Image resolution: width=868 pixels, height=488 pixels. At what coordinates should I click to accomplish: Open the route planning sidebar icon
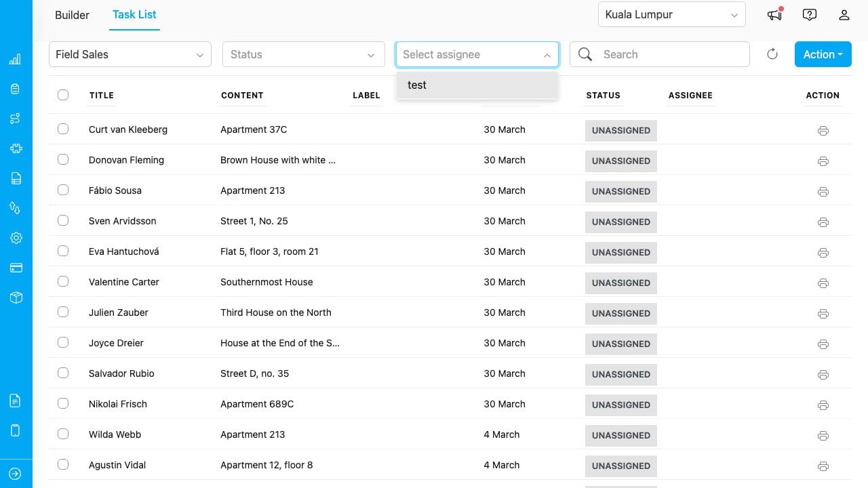[15, 119]
